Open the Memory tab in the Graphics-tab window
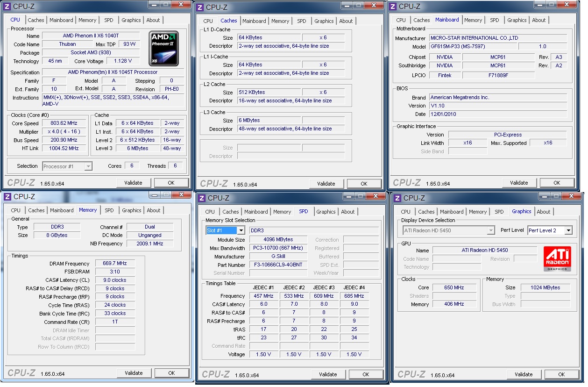Viewport: 588px width, 387px height. click(x=478, y=212)
